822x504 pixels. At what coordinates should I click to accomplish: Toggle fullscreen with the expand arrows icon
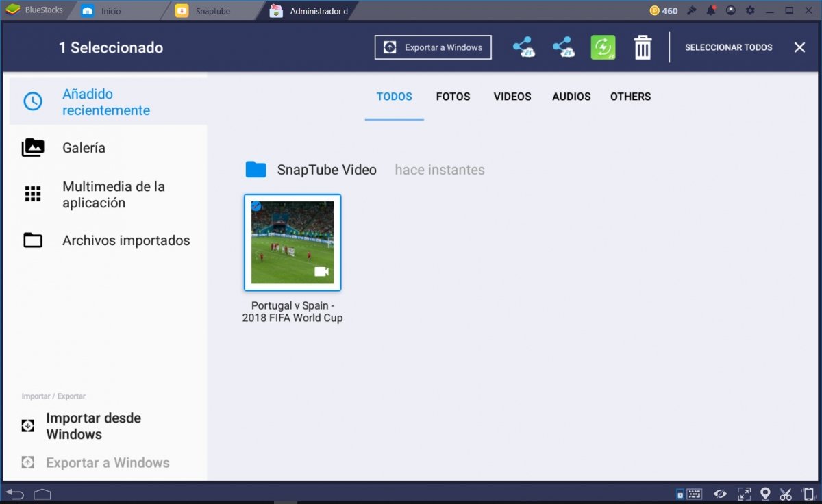tap(744, 494)
